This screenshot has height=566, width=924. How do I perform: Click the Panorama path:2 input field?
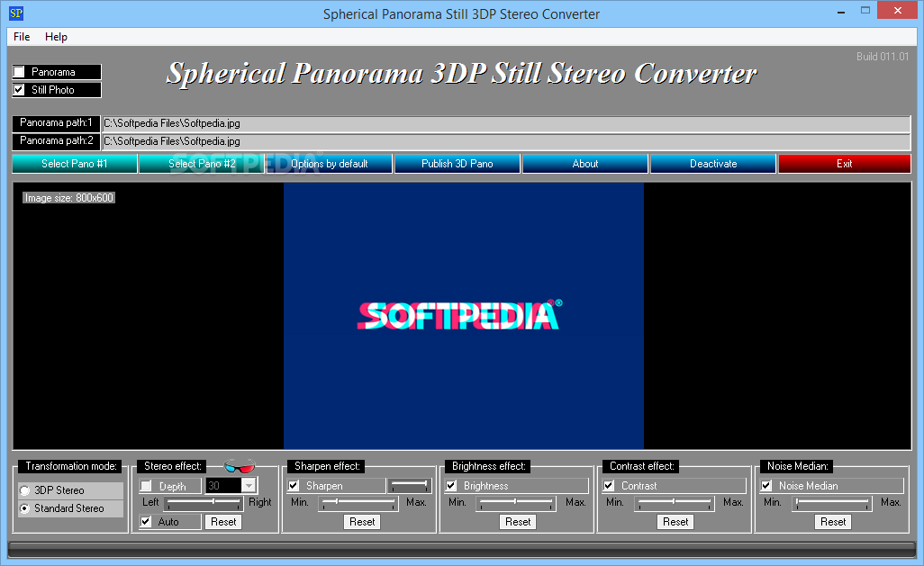click(506, 141)
